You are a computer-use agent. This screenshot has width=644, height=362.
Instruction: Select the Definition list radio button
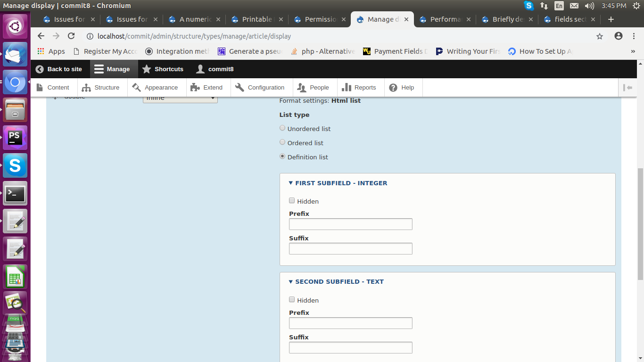[x=282, y=156]
